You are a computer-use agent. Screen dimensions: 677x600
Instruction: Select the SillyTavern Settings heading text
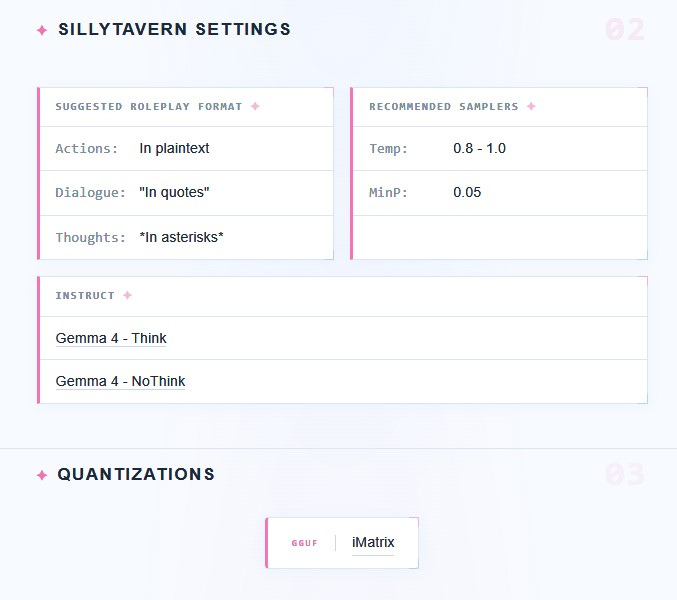coord(174,29)
